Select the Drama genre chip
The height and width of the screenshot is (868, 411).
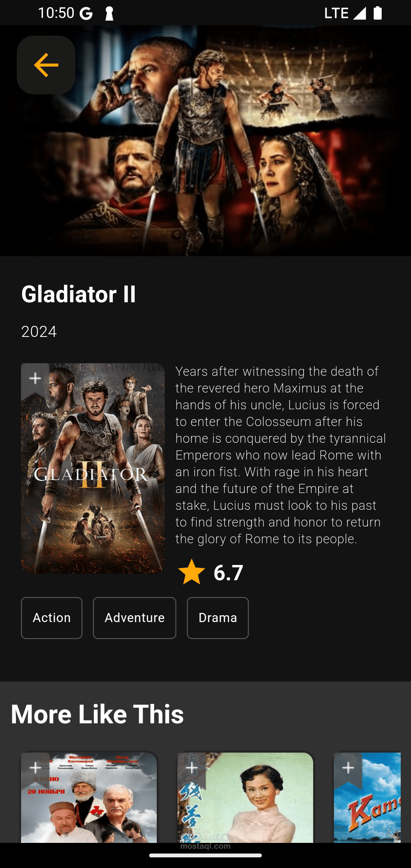(x=218, y=617)
